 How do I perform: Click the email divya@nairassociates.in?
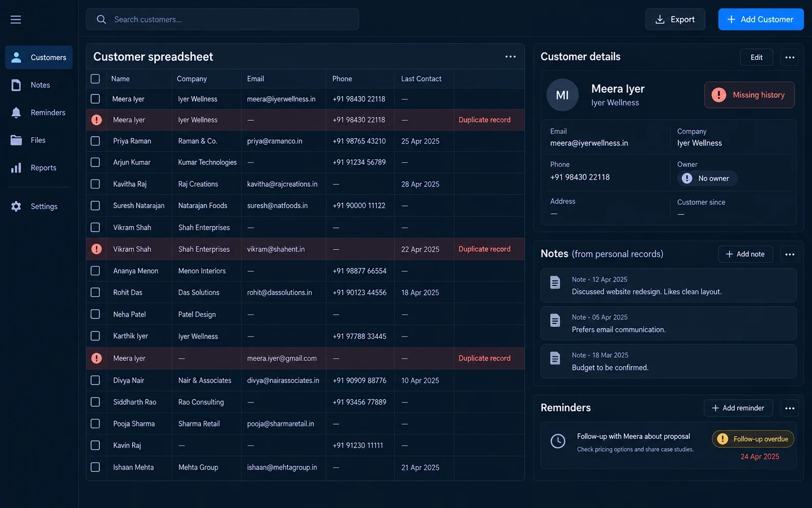[x=283, y=380]
